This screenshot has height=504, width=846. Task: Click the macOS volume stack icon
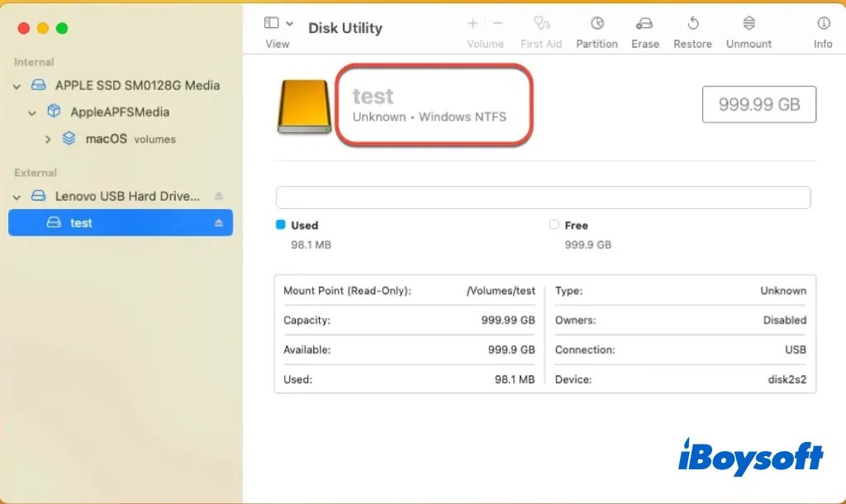click(x=69, y=138)
